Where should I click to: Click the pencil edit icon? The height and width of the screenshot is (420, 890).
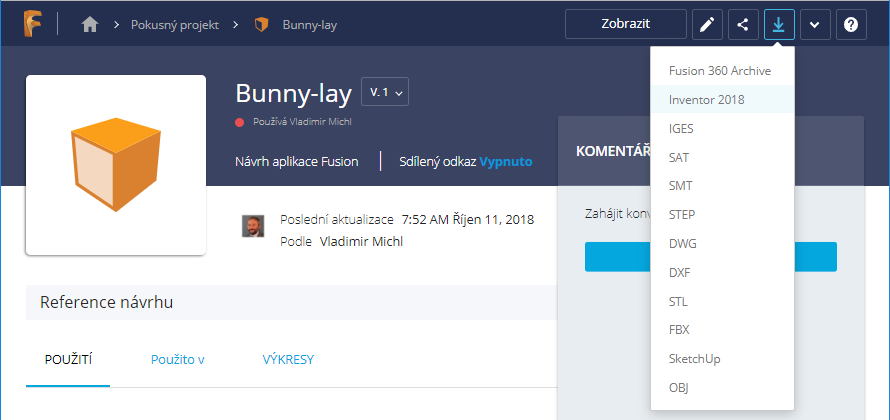pos(707,24)
